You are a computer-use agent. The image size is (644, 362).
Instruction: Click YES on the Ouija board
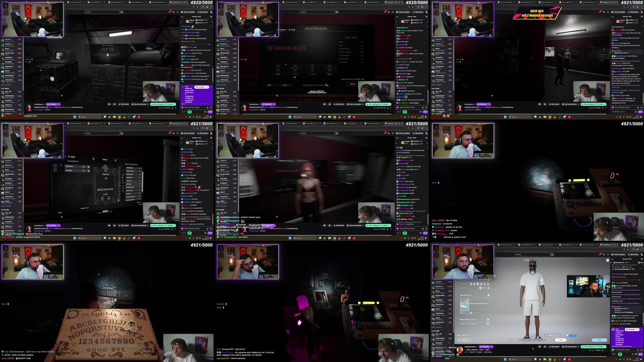click(85, 315)
